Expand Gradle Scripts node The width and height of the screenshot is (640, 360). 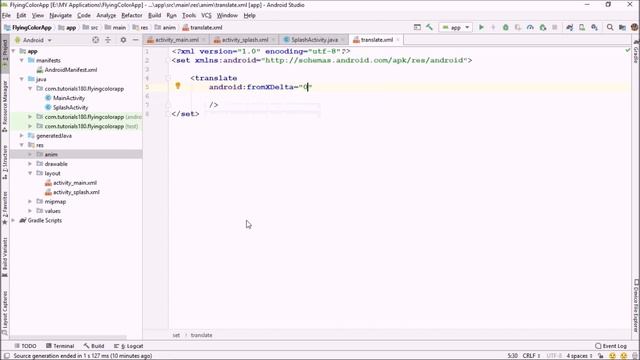14,220
